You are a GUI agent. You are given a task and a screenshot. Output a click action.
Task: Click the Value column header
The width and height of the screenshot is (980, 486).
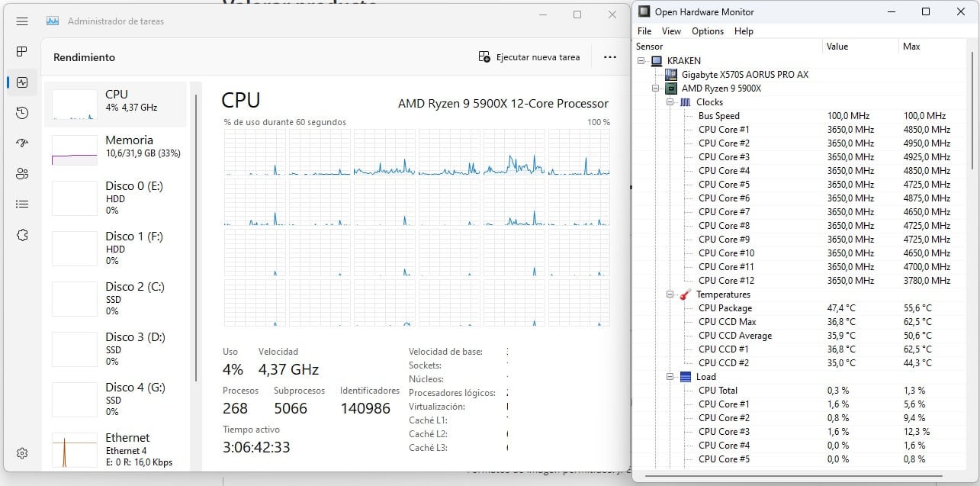861,47
